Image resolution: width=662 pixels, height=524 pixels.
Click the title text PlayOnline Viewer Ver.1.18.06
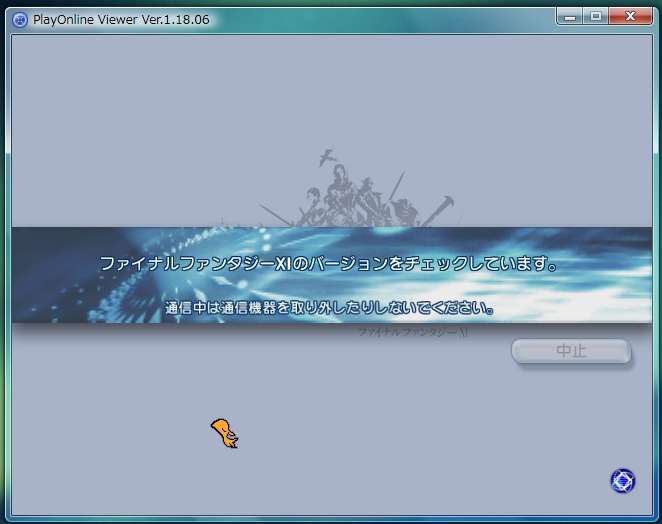(121, 19)
